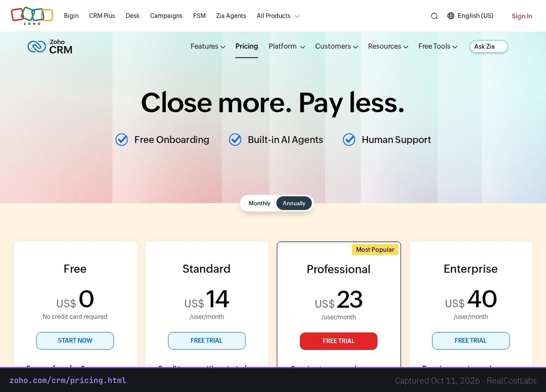Open the Customers dropdown
The width and height of the screenshot is (546, 392).
pos(337,46)
